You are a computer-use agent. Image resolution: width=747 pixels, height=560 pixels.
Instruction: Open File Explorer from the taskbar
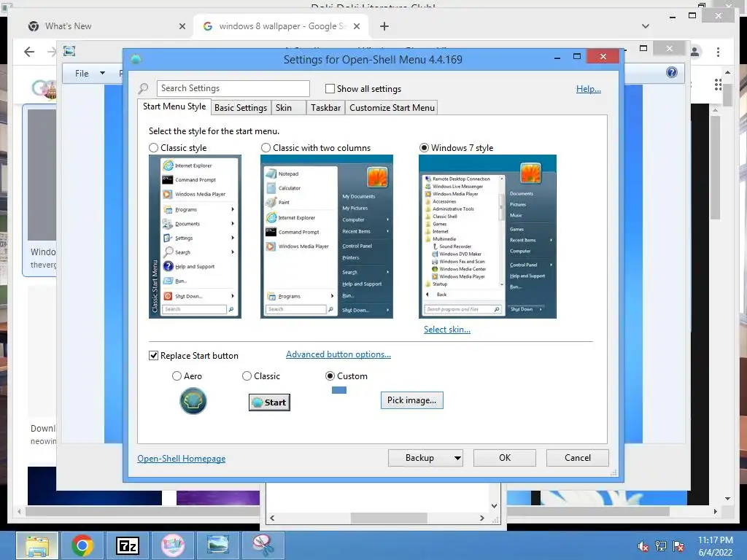[37, 545]
